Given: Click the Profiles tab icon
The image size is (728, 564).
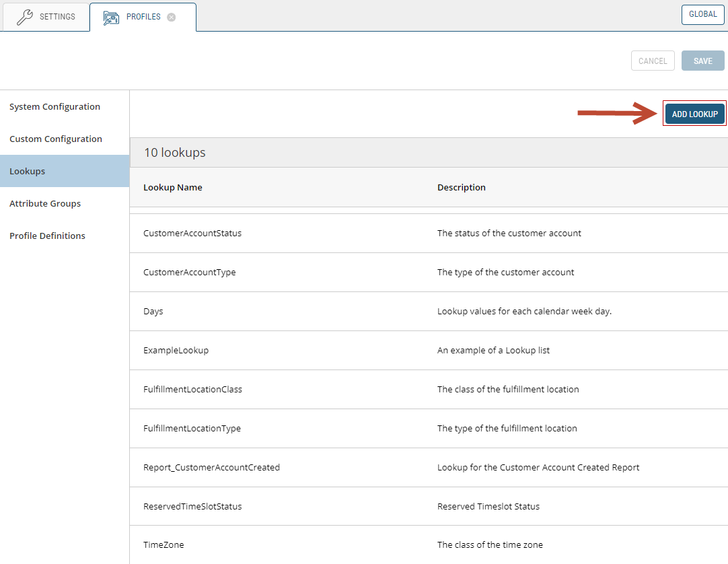Looking at the screenshot, I should 111,17.
